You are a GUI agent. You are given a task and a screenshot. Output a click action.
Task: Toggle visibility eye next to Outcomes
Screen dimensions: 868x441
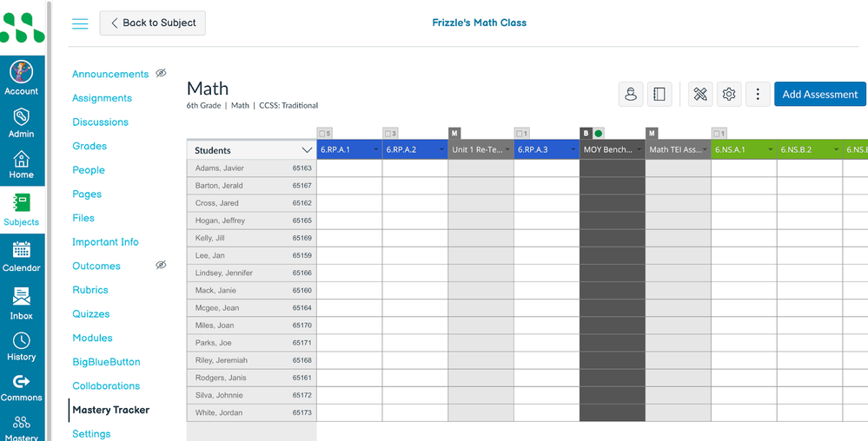click(161, 266)
